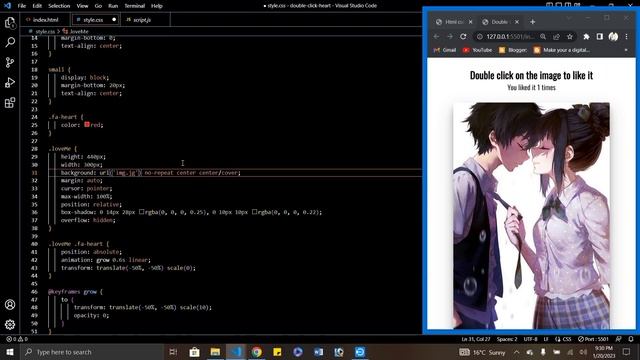Open the Run menu

[113, 6]
